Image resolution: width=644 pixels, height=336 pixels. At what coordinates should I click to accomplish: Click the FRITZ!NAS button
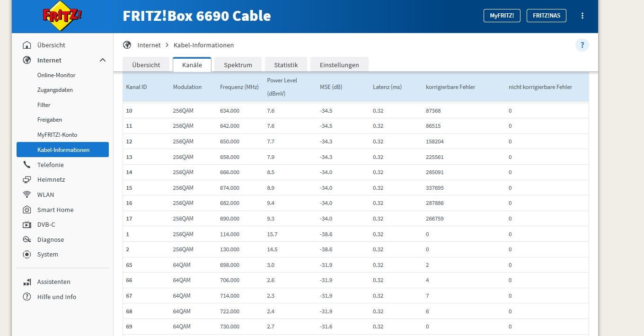coord(546,16)
